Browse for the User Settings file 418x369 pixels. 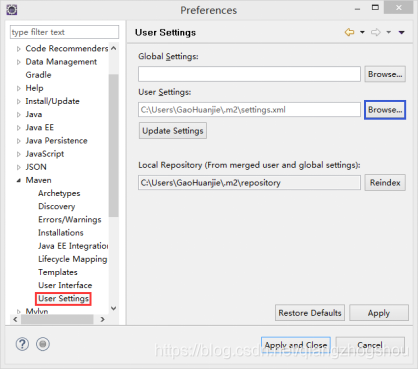coord(385,110)
